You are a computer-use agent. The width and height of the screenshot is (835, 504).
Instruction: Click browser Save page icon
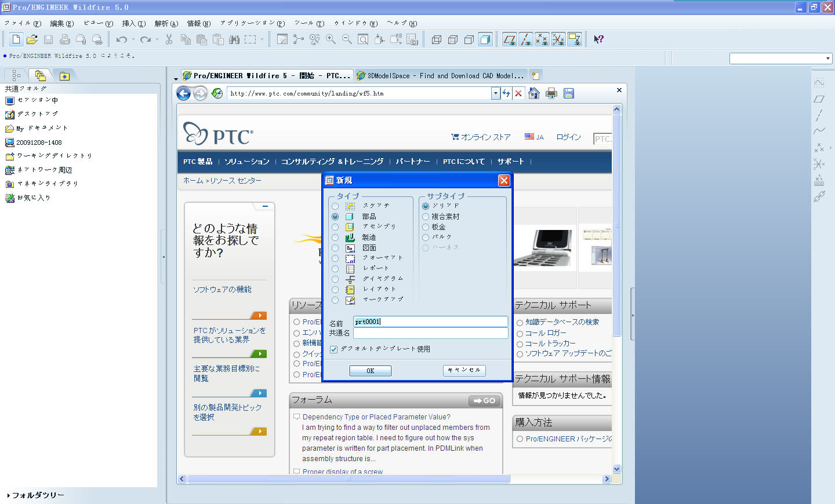569,93
